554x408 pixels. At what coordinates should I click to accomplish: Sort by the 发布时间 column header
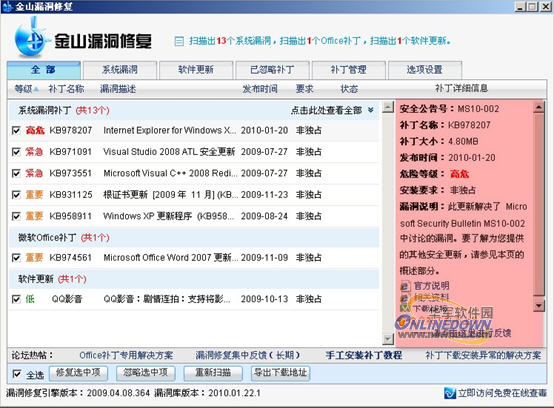click(x=260, y=89)
